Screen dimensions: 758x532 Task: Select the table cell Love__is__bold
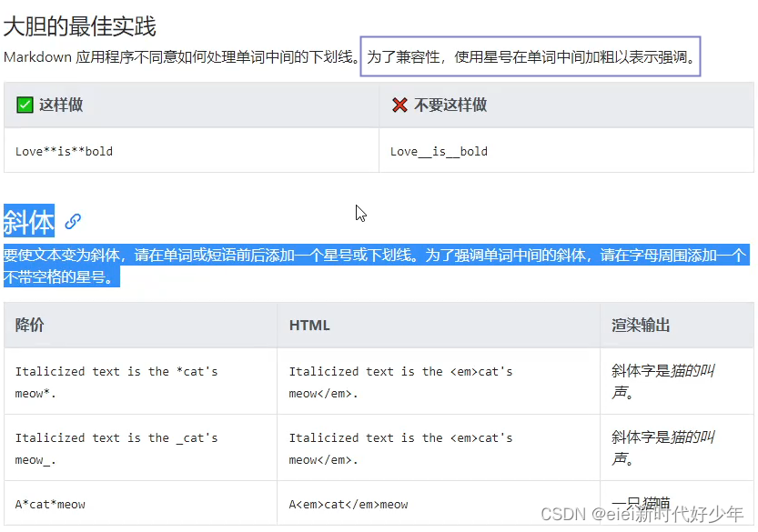[x=437, y=151]
